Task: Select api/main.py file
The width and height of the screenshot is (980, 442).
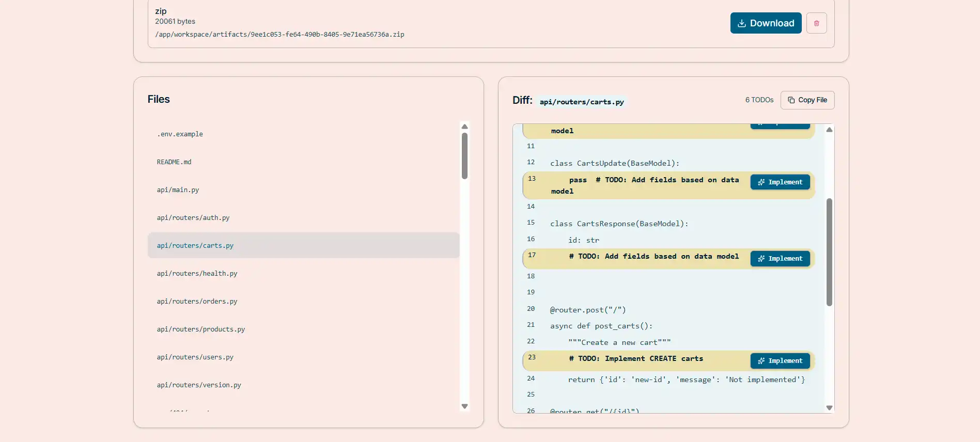Action: point(304,190)
